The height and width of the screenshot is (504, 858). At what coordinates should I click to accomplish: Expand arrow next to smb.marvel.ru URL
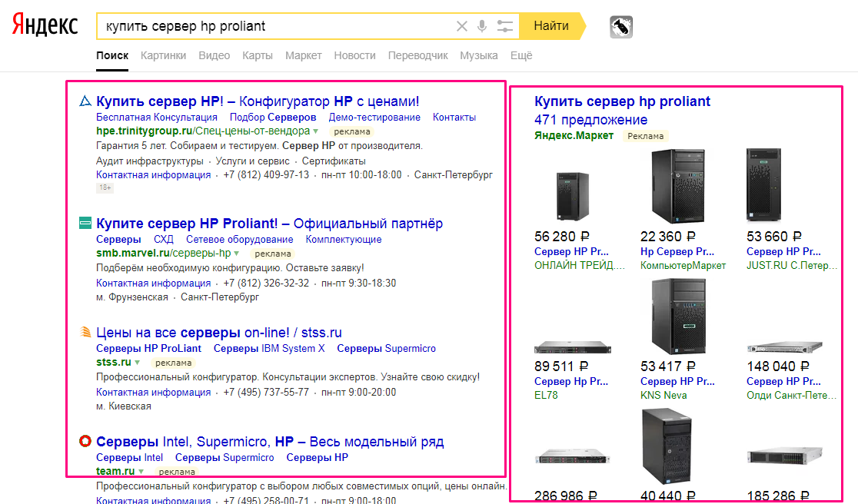coord(237,254)
